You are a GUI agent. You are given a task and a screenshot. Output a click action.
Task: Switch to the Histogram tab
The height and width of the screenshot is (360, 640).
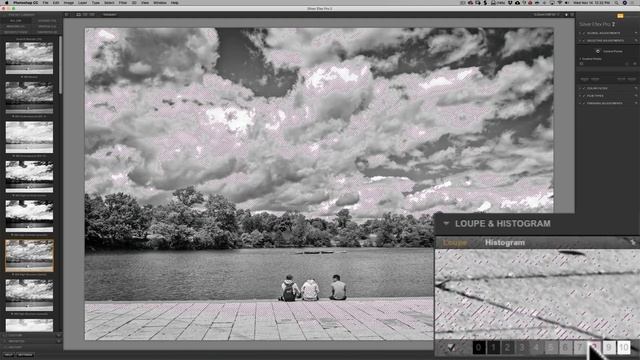pos(505,242)
